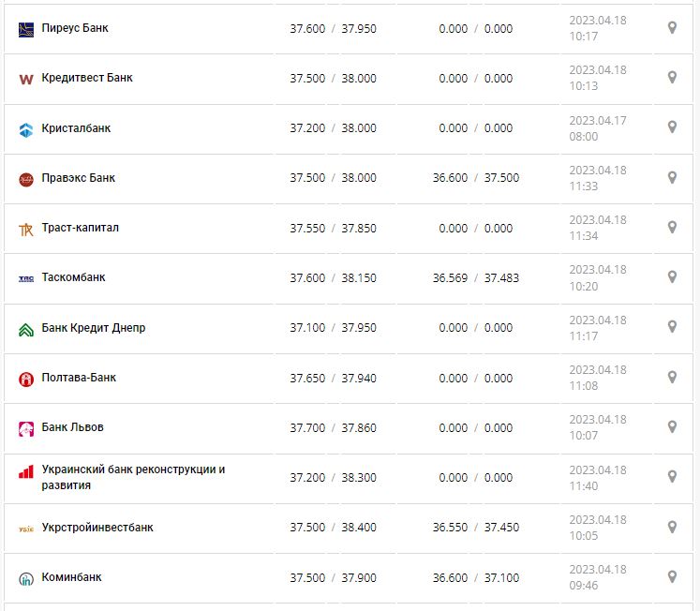The width and height of the screenshot is (700, 611).
Task: Select the Коминбанк bank name
Action: (x=72, y=577)
